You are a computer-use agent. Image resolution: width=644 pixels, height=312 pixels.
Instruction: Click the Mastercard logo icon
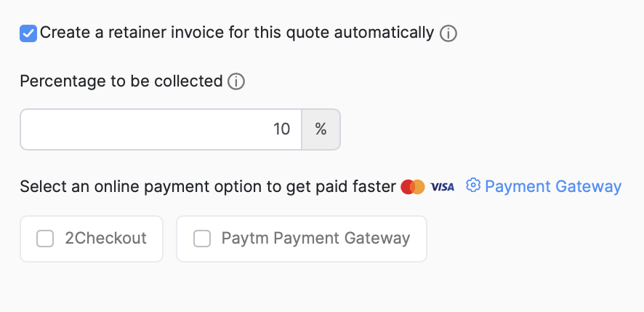pos(412,187)
